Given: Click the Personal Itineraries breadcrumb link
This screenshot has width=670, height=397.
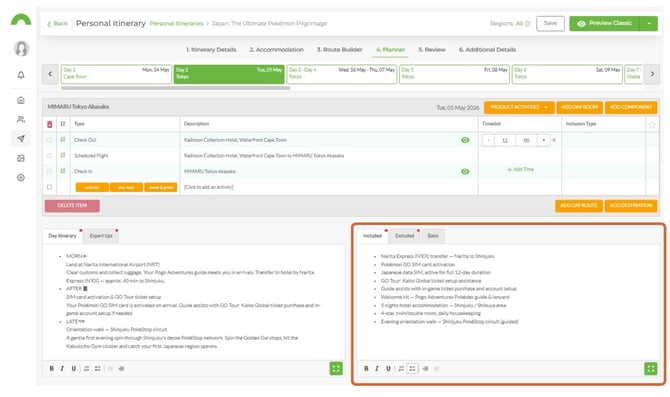Looking at the screenshot, I should click(176, 24).
